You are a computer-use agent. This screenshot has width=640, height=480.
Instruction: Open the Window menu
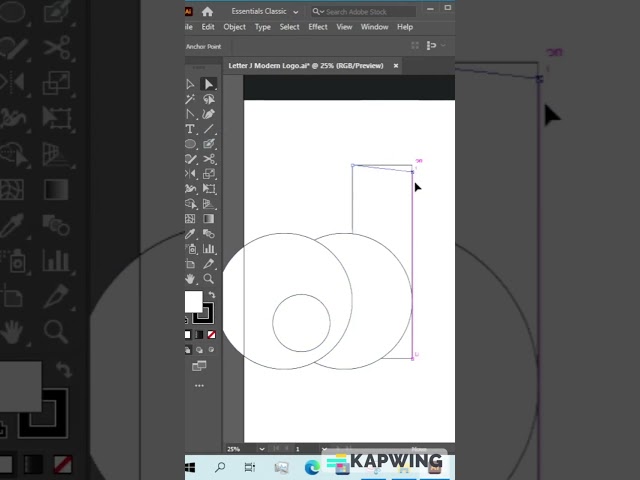point(374,27)
